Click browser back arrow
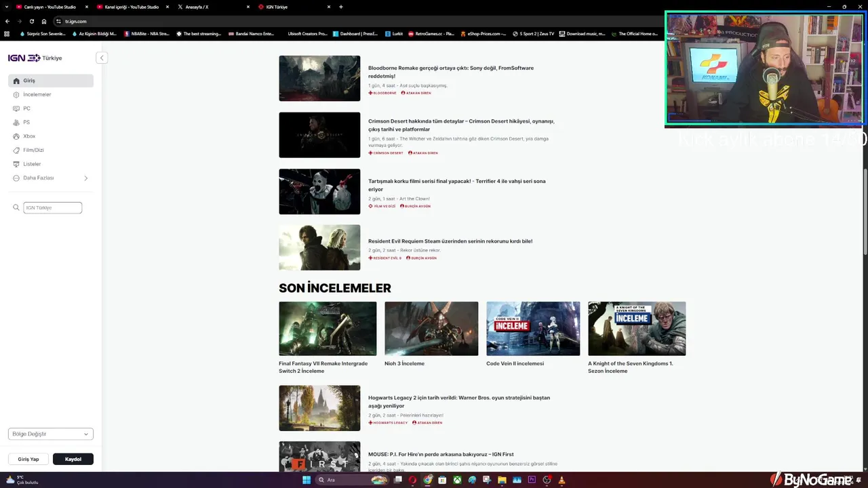The image size is (868, 488). [x=7, y=21]
